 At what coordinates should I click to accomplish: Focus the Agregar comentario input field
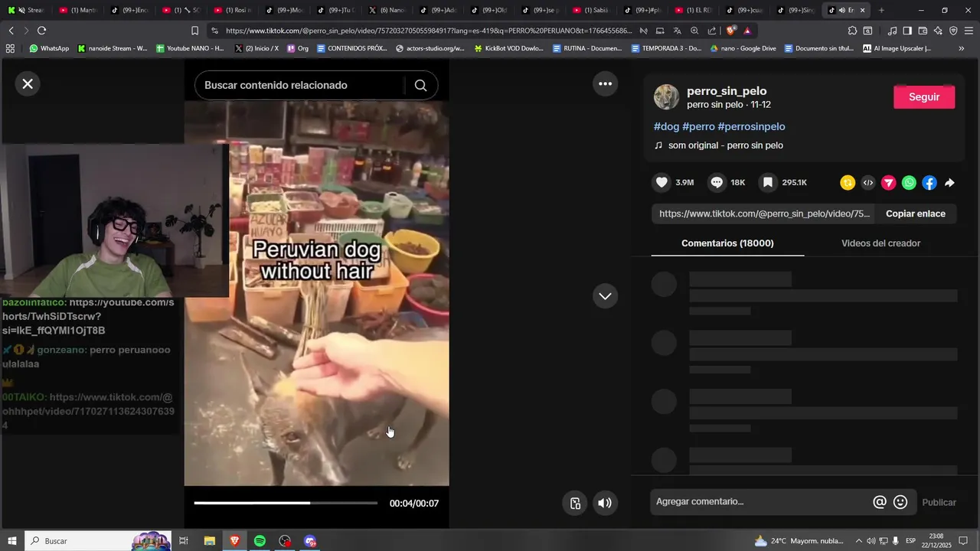[761, 502]
